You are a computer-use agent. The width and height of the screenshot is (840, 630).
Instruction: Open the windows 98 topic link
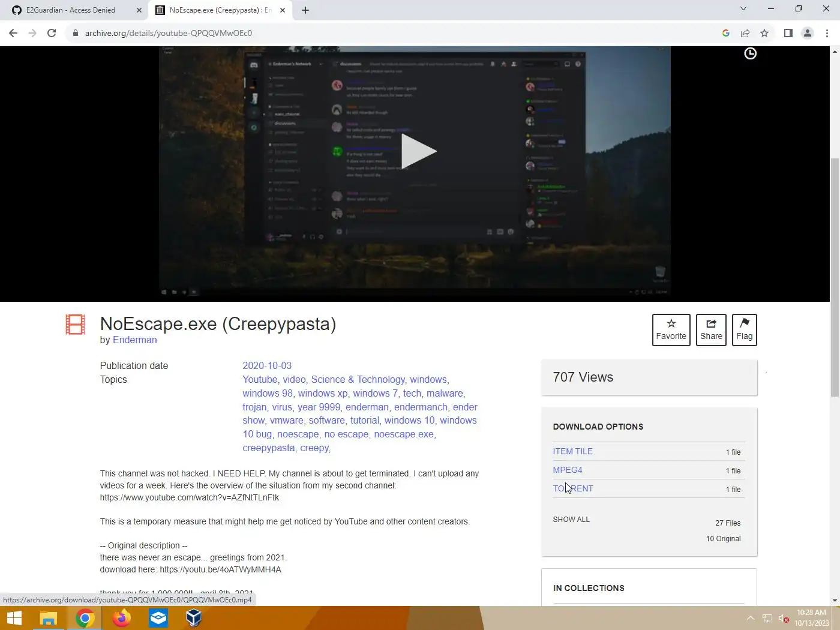(267, 393)
